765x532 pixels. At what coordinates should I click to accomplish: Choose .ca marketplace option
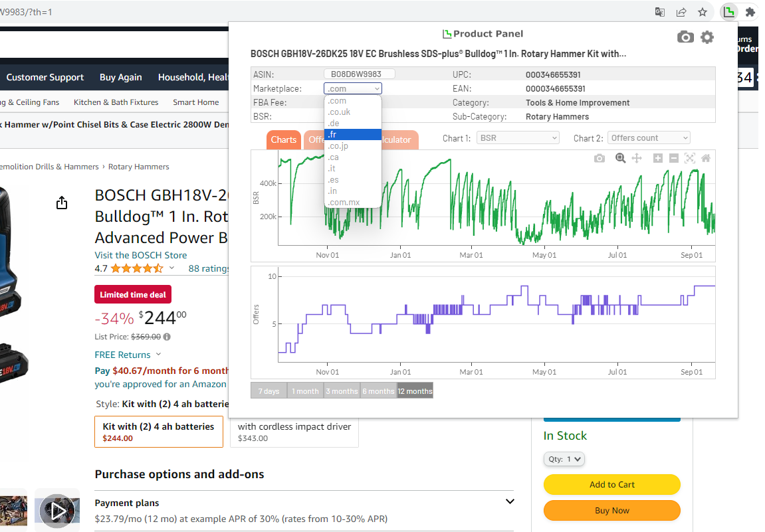pos(353,157)
